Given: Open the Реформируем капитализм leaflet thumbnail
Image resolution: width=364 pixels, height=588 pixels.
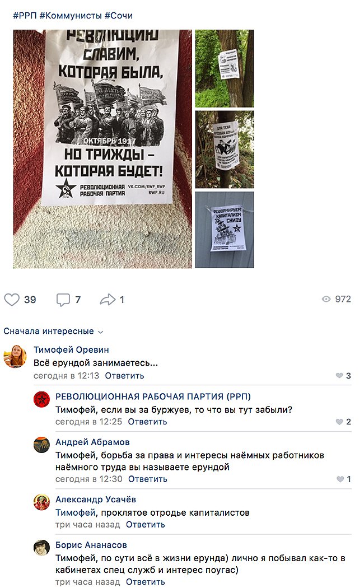Looking at the screenshot, I should (x=225, y=230).
